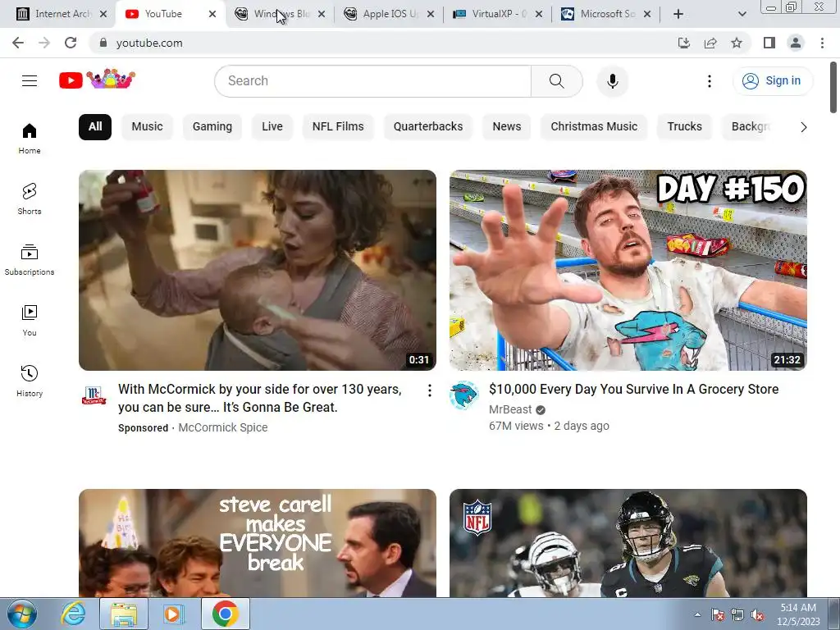Expand tab search dropdown arrow
Image resolution: width=840 pixels, height=630 pixels.
[742, 14]
